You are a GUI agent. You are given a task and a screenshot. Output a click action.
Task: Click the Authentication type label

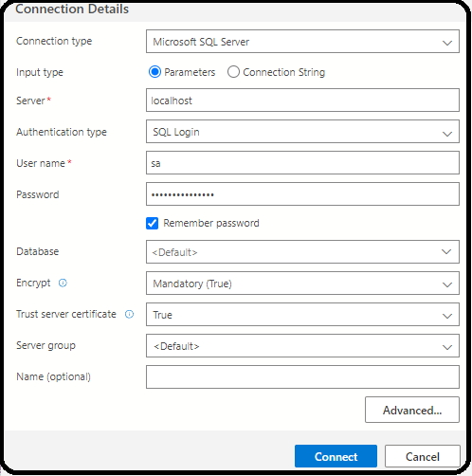[x=62, y=132]
